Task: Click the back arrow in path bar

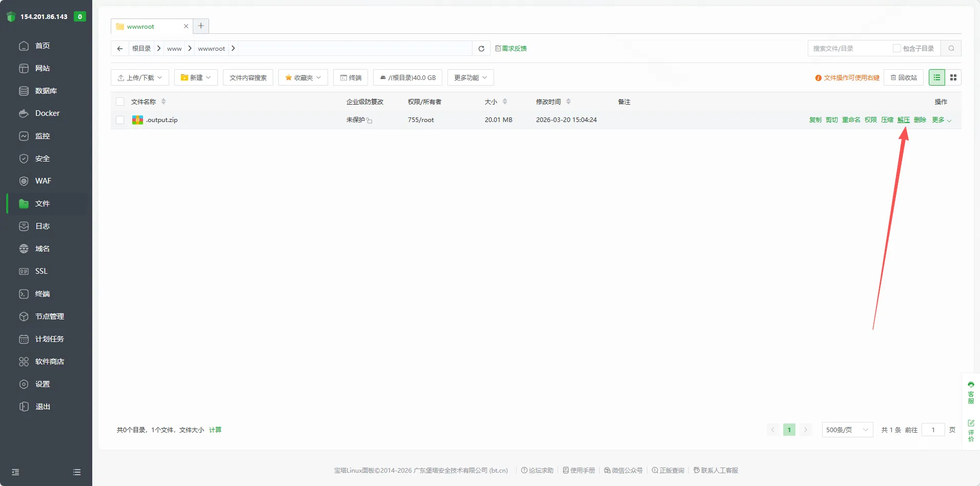Action: [x=120, y=49]
